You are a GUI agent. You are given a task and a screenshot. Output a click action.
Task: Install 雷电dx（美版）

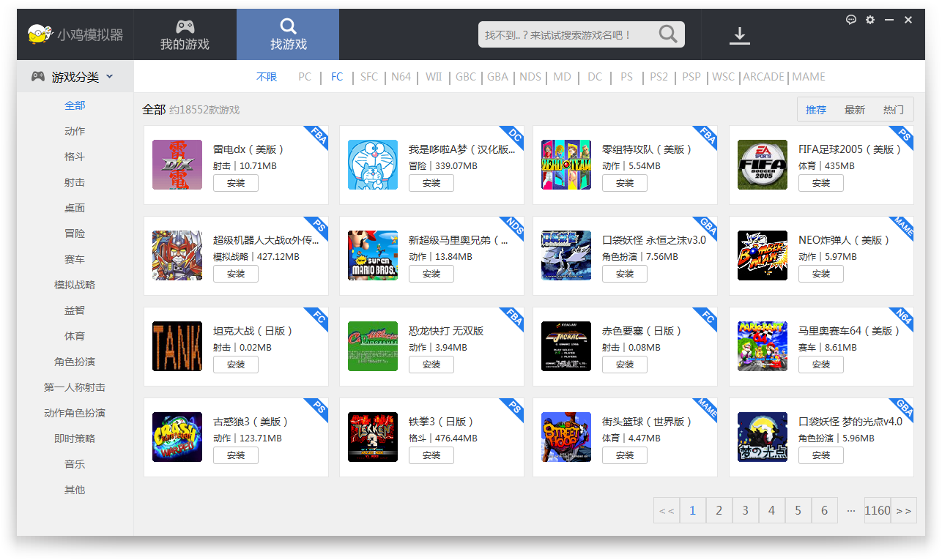coord(236,183)
